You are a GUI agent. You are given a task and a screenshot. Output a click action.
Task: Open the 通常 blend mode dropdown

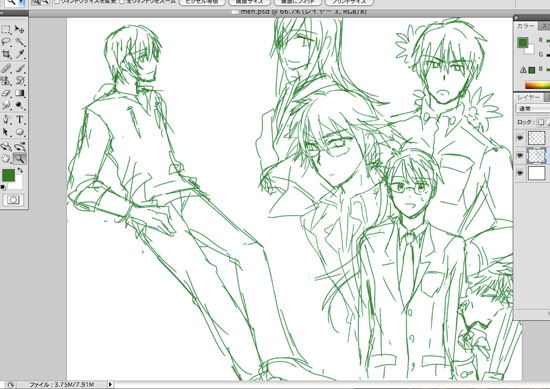(533, 108)
